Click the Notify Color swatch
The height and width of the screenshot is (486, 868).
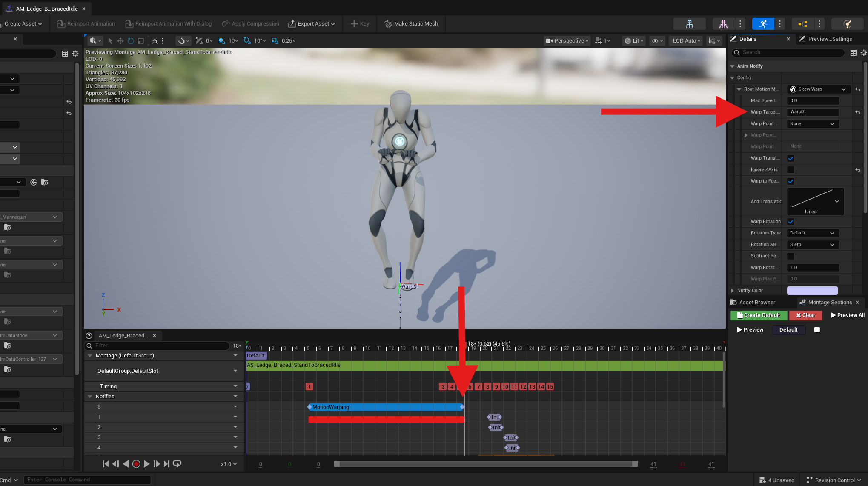812,290
